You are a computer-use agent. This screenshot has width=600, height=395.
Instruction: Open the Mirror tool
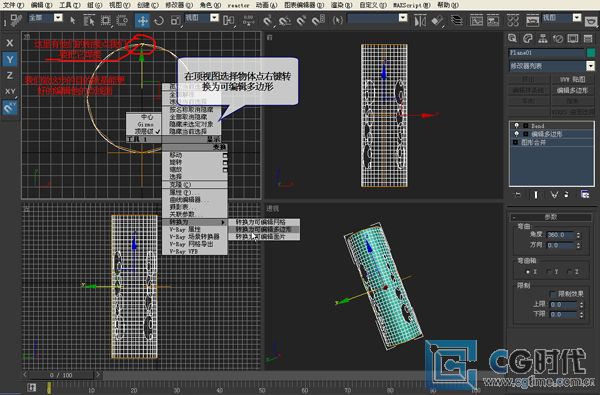tap(420, 20)
